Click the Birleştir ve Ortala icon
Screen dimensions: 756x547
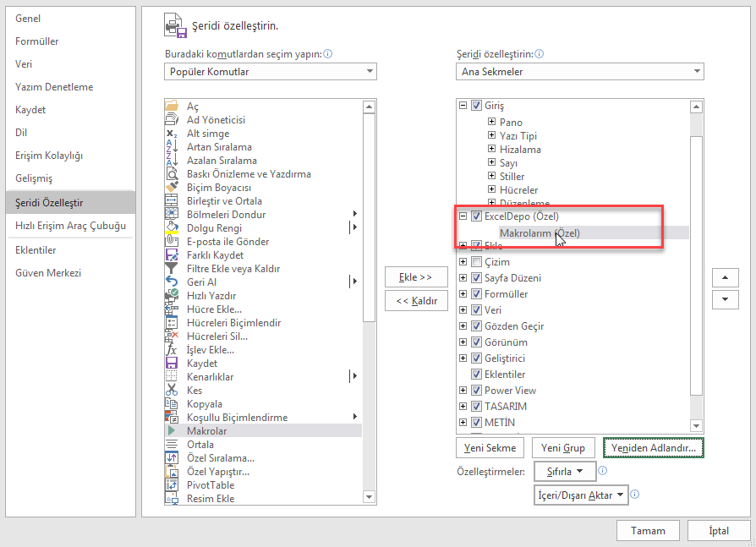point(172,200)
